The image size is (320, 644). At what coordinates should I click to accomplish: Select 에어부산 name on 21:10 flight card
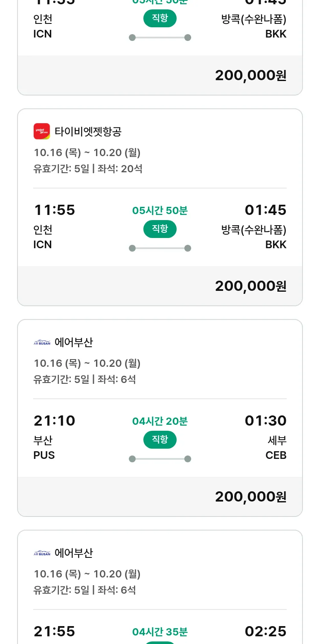tap(74, 342)
